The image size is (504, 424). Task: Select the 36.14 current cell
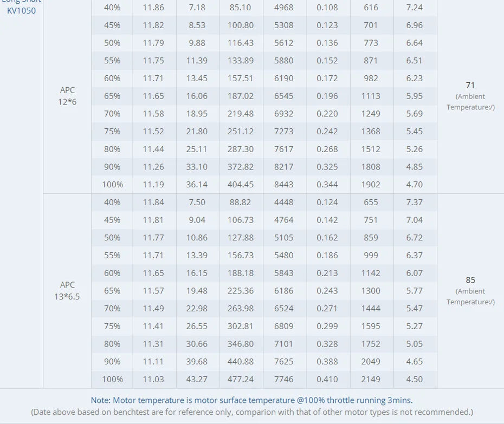197,185
